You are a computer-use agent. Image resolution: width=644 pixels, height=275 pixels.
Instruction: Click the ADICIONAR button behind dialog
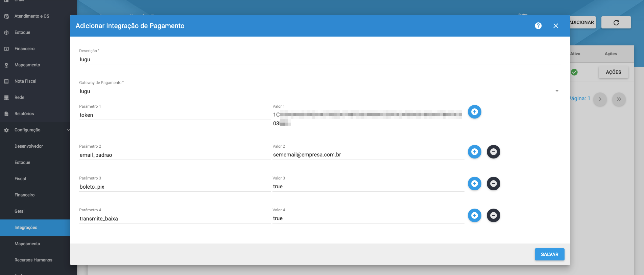[x=582, y=22]
